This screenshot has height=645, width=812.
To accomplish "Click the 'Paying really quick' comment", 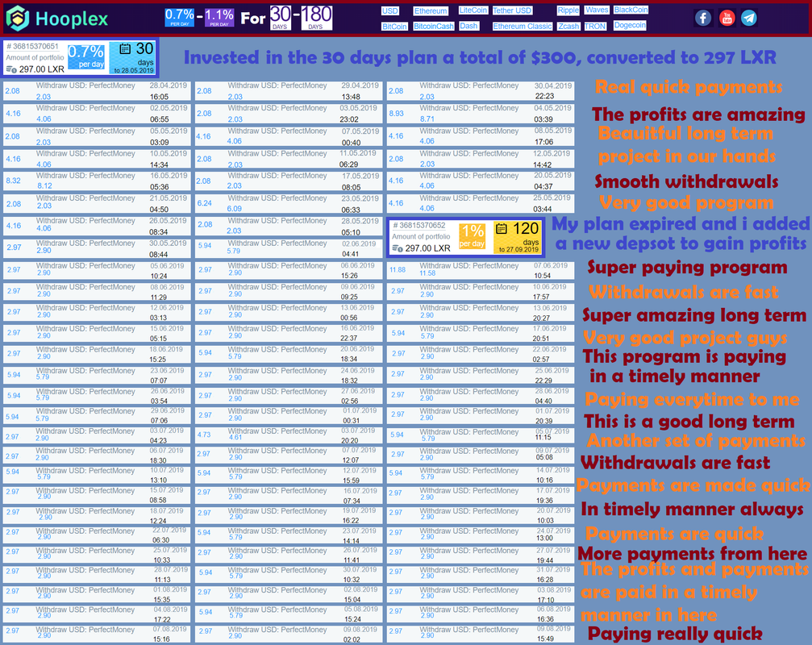I will [675, 634].
